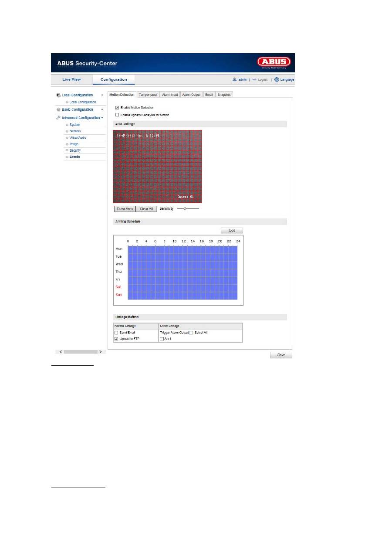The width and height of the screenshot is (392, 555).
Task: Open the Language globe icon
Action: (x=277, y=80)
